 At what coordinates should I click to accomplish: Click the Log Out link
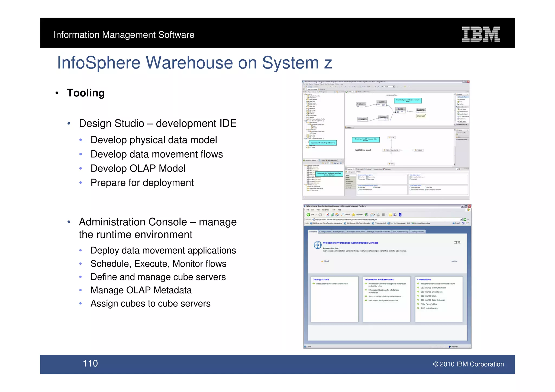(x=454, y=261)
